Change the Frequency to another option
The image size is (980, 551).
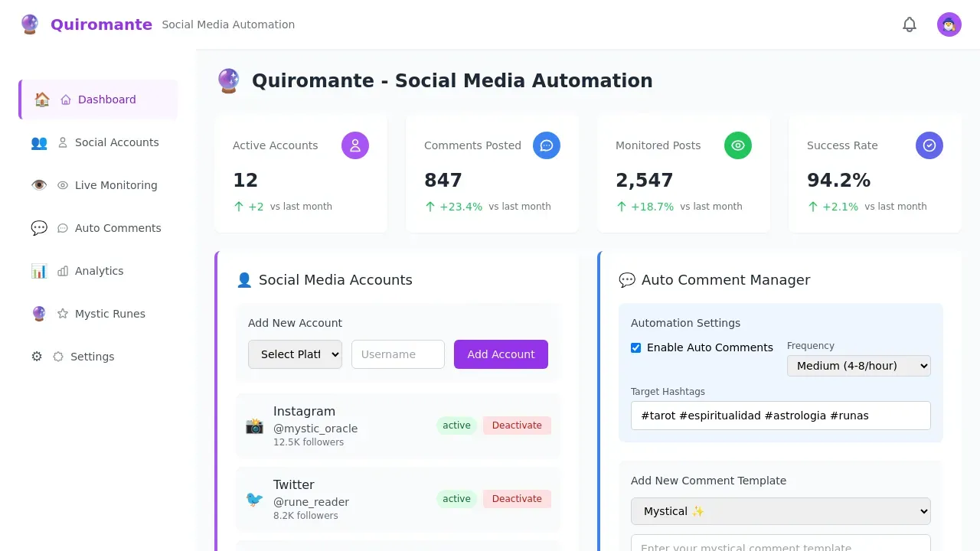pyautogui.click(x=857, y=366)
